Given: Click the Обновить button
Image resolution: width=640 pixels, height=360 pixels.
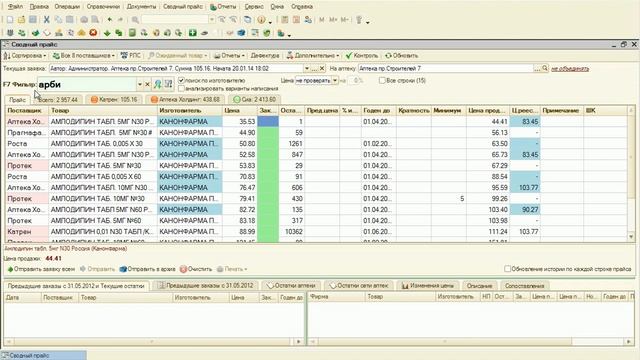Looking at the screenshot, I should click(402, 56).
